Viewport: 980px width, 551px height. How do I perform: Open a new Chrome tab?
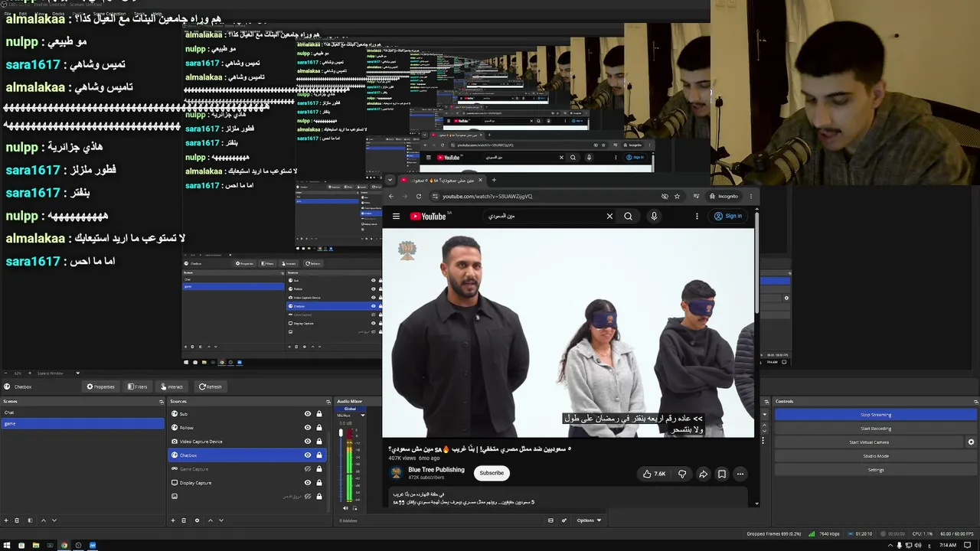tap(494, 181)
